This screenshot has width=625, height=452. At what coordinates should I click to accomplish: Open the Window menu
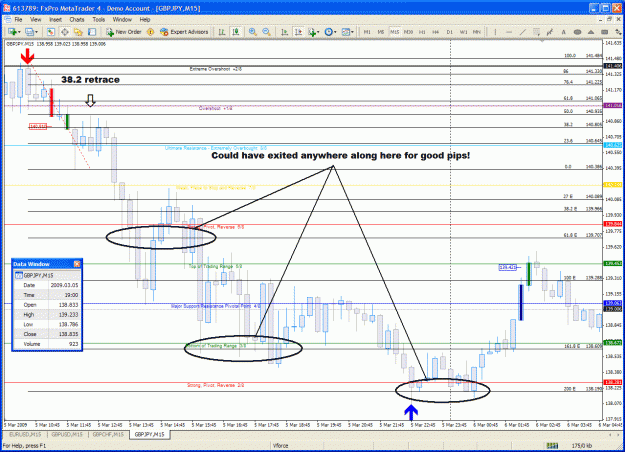pyautogui.click(x=122, y=19)
